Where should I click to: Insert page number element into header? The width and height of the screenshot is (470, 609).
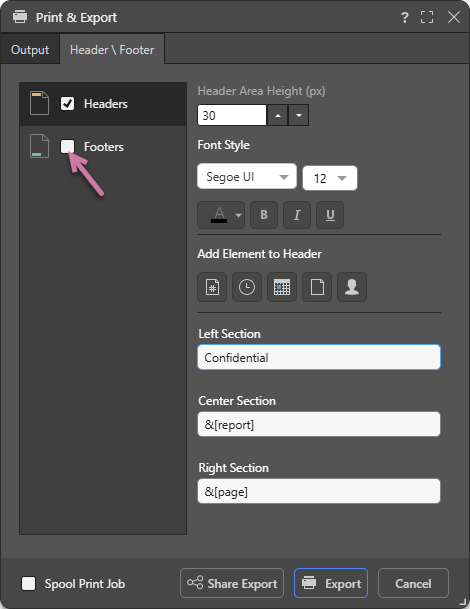tap(212, 287)
